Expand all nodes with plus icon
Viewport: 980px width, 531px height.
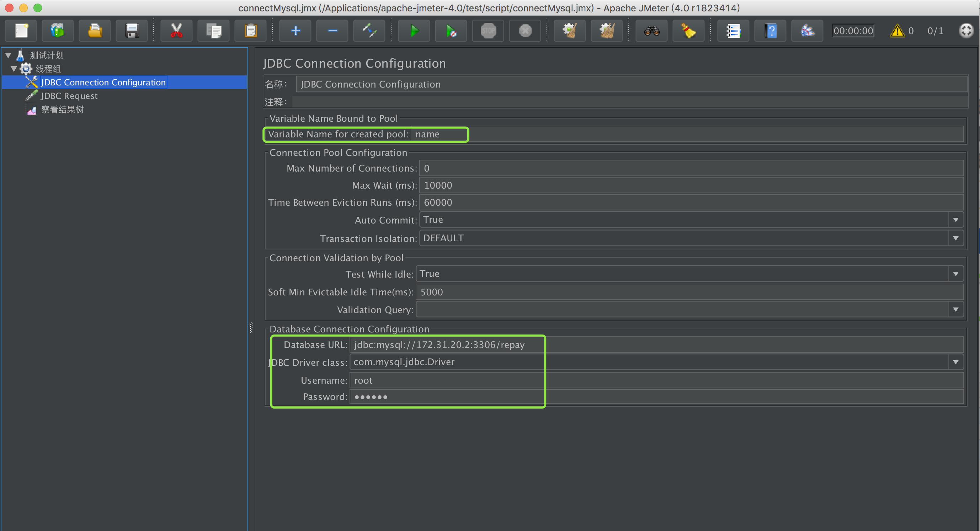pos(295,31)
